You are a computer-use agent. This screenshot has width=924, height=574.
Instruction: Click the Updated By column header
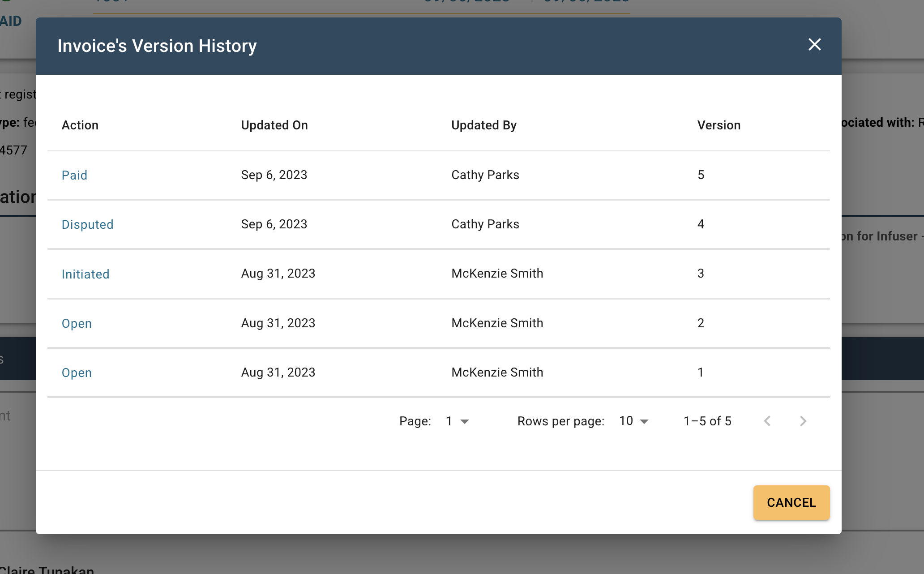(x=484, y=125)
